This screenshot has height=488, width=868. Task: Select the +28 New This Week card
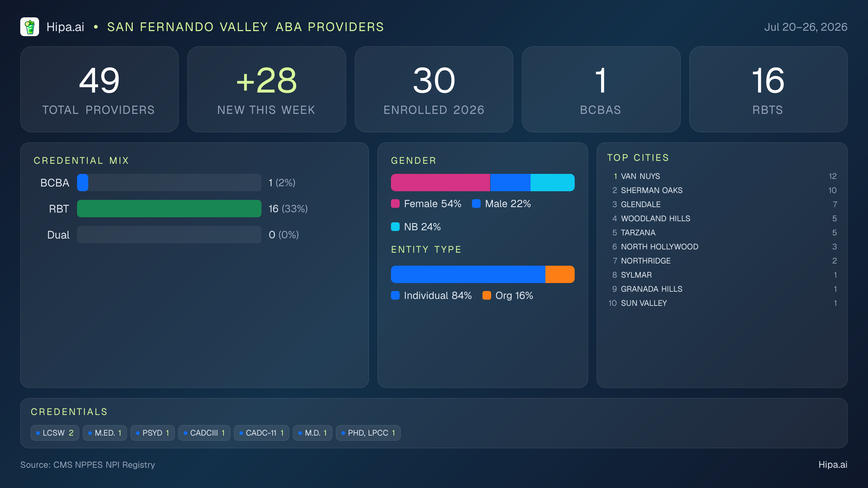pos(267,89)
